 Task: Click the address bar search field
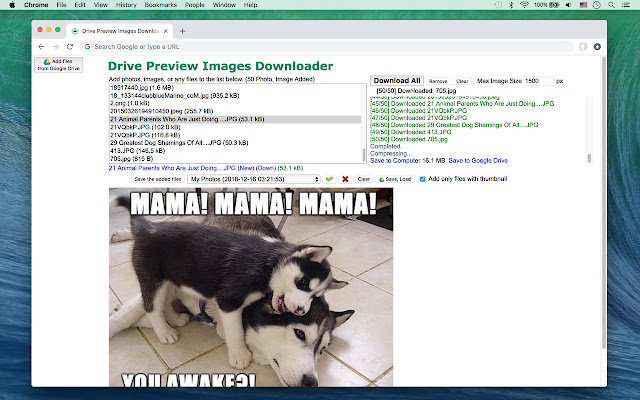327,47
